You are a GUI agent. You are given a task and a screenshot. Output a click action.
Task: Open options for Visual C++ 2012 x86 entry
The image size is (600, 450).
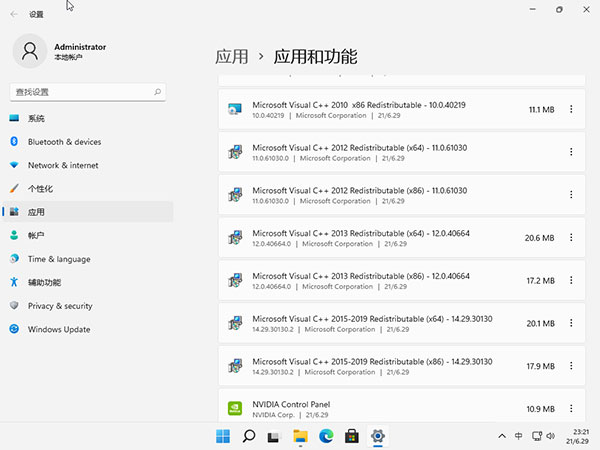[571, 195]
